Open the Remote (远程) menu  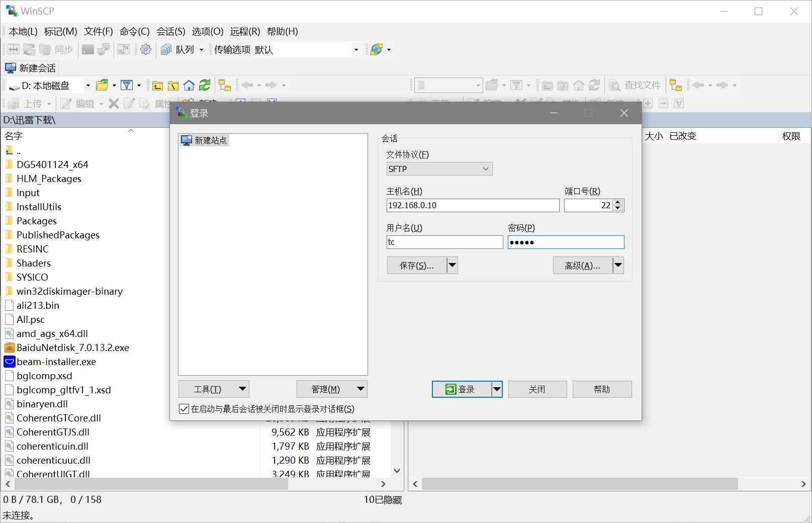pos(245,31)
